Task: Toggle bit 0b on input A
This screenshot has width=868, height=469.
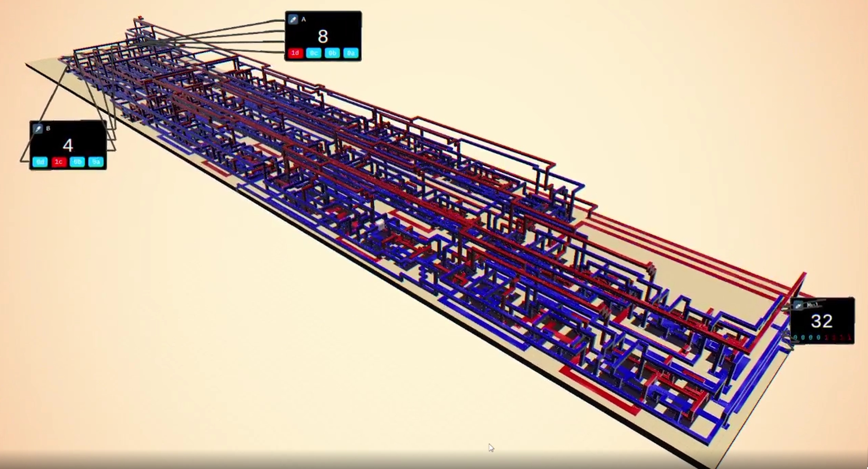Action: (x=332, y=53)
